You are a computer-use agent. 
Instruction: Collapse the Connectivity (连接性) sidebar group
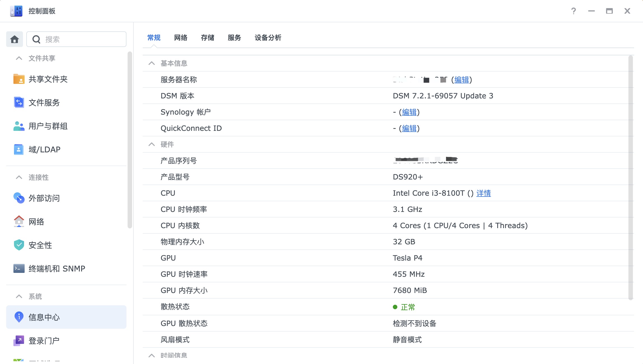tap(19, 177)
